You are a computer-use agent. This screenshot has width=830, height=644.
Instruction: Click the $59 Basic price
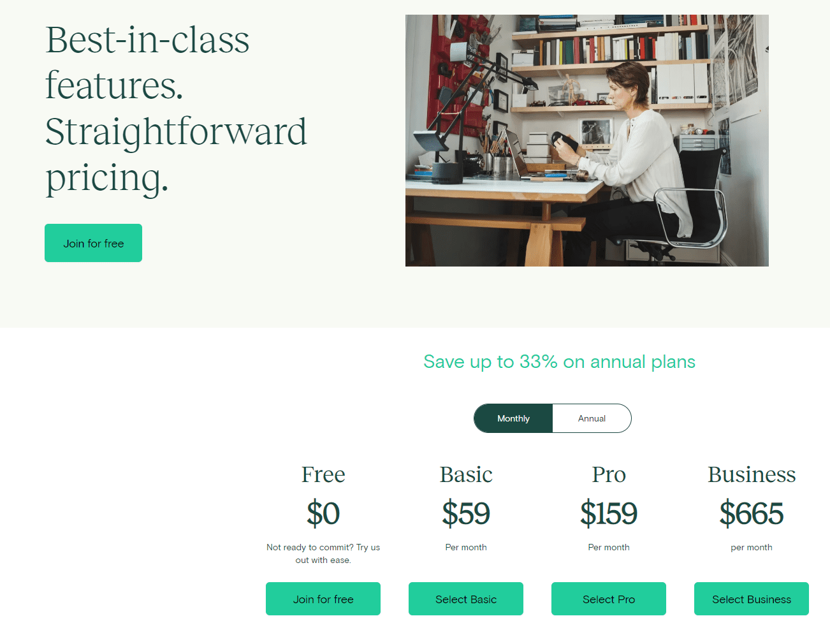[x=466, y=514]
